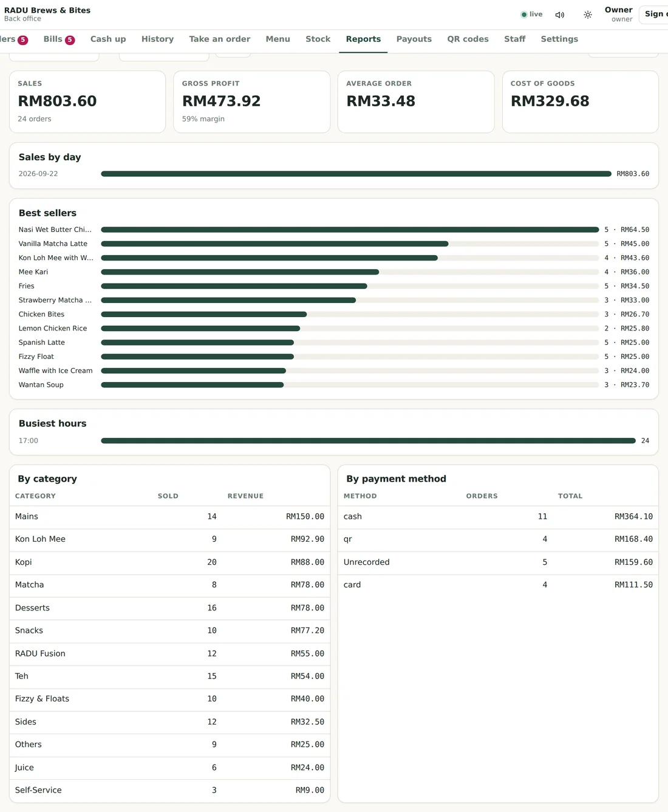The image size is (668, 812).
Task: Click the Lemon Chicken Rice label
Action: [x=53, y=329]
